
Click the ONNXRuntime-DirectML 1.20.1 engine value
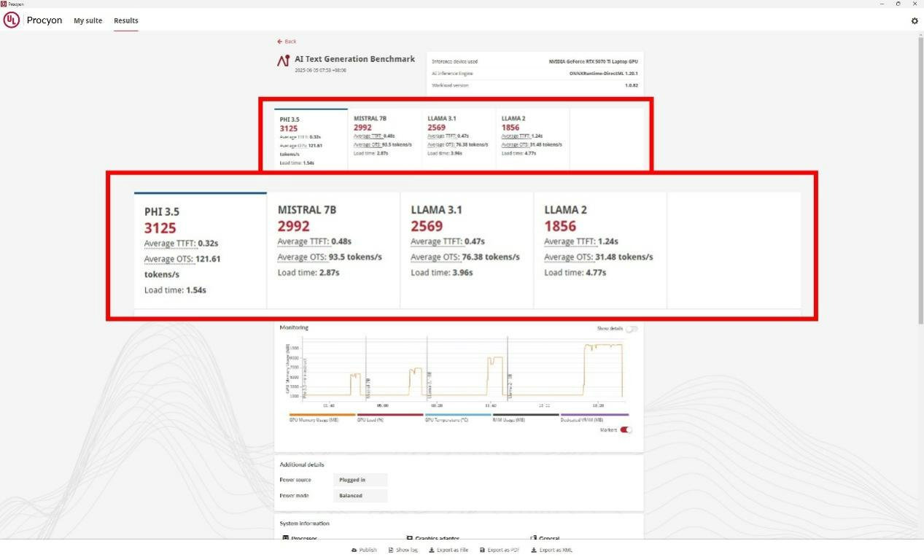coord(604,74)
